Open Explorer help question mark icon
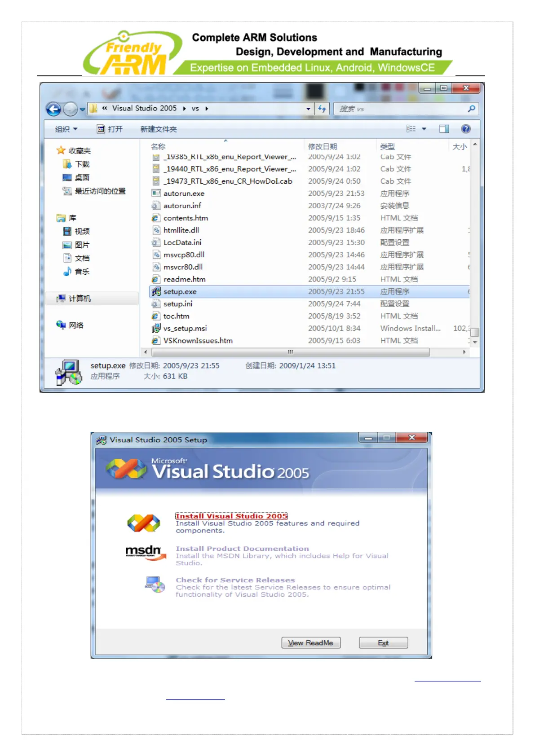 466,129
